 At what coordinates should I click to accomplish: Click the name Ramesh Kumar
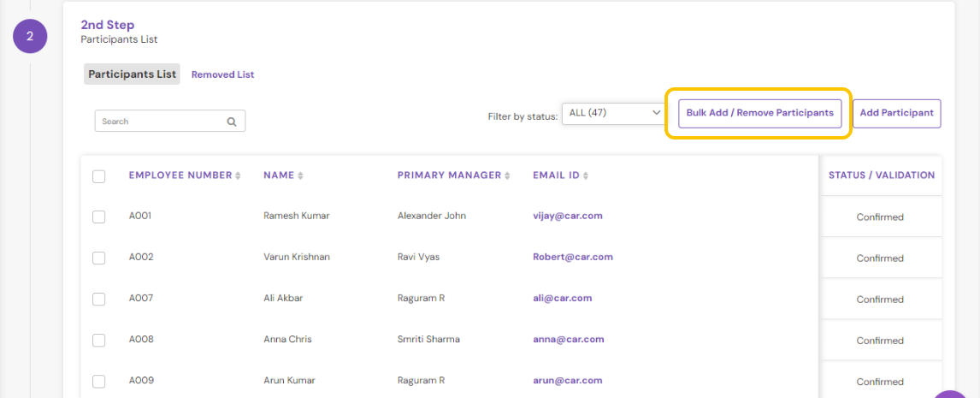coord(296,216)
